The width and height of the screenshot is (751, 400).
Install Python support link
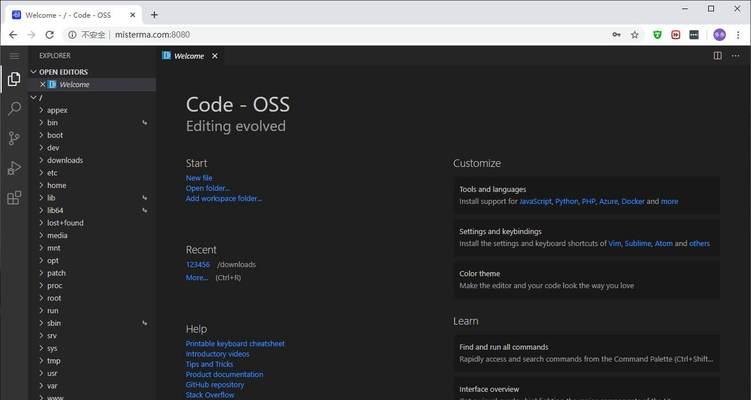pyautogui.click(x=567, y=202)
